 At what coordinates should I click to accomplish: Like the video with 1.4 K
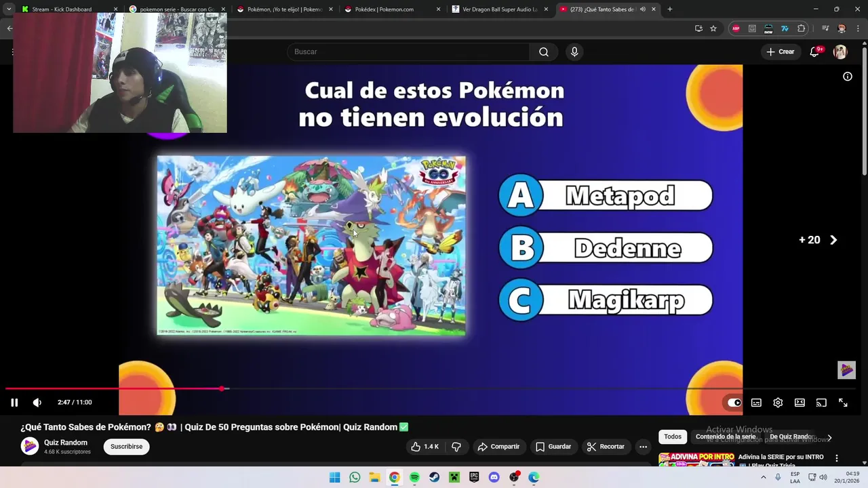pos(425,447)
